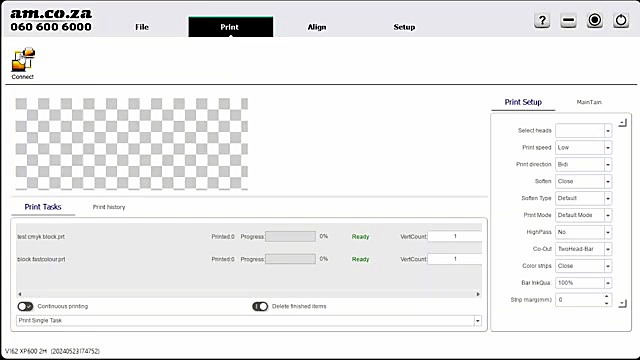Screen dimensions: 640x360
Task: Click the checkerboard print preview area
Action: (x=131, y=144)
